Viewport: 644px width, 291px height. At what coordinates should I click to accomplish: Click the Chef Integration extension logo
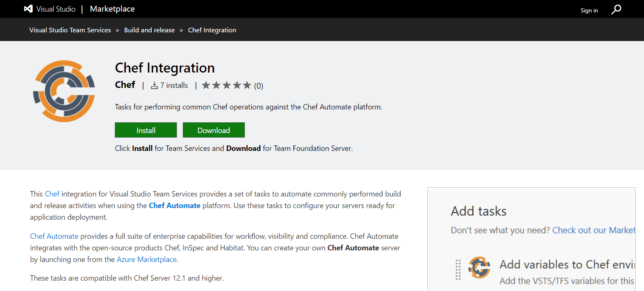click(64, 91)
